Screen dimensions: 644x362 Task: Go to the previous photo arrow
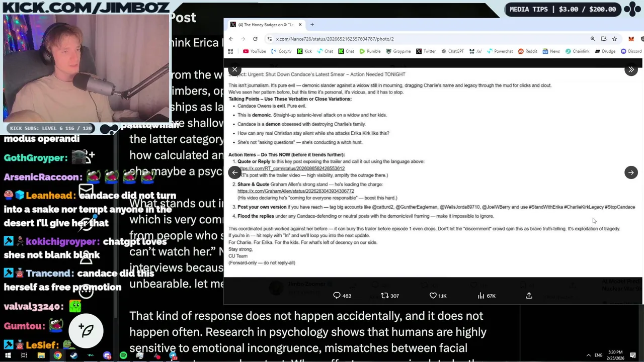pos(234,172)
